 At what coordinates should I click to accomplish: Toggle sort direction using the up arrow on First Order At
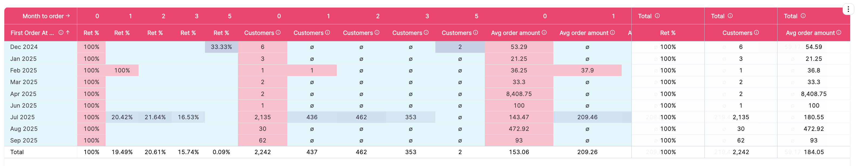(68, 33)
